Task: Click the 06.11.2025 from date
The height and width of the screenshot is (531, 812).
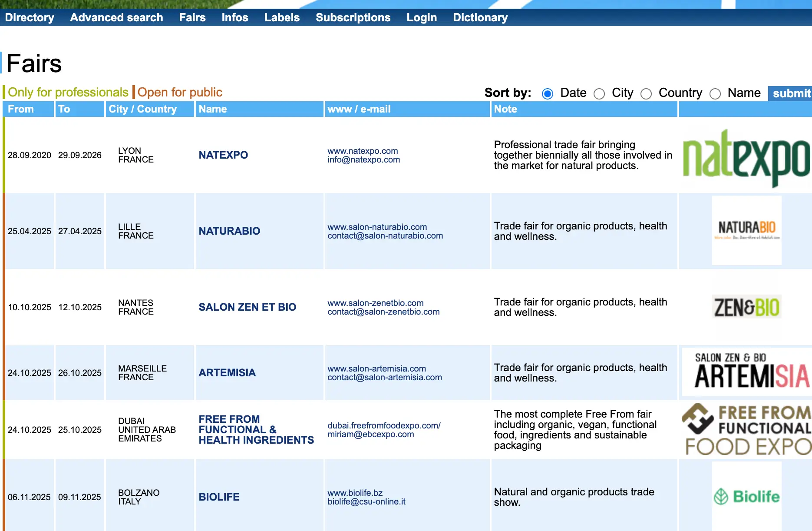Action: coord(29,497)
